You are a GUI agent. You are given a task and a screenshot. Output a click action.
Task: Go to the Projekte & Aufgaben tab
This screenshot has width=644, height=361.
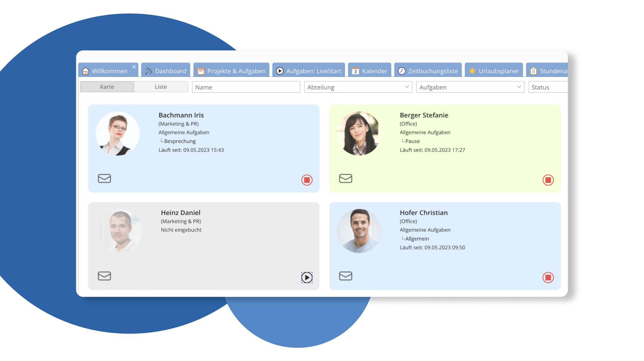click(231, 71)
